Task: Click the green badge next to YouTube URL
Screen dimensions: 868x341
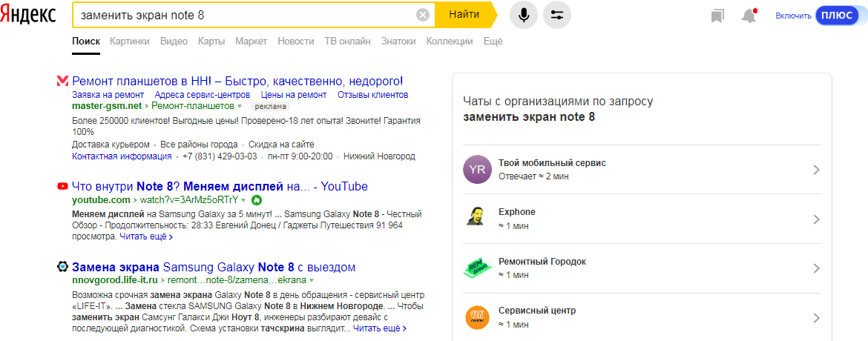Action: click(257, 200)
